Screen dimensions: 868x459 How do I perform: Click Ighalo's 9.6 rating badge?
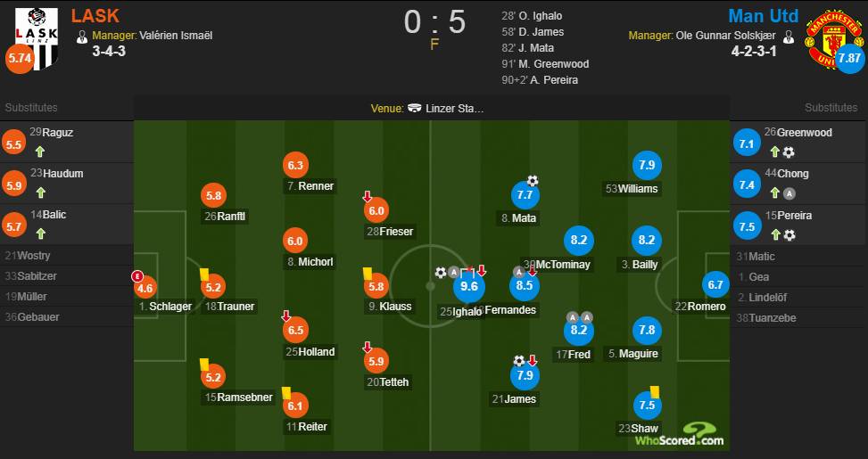(468, 286)
